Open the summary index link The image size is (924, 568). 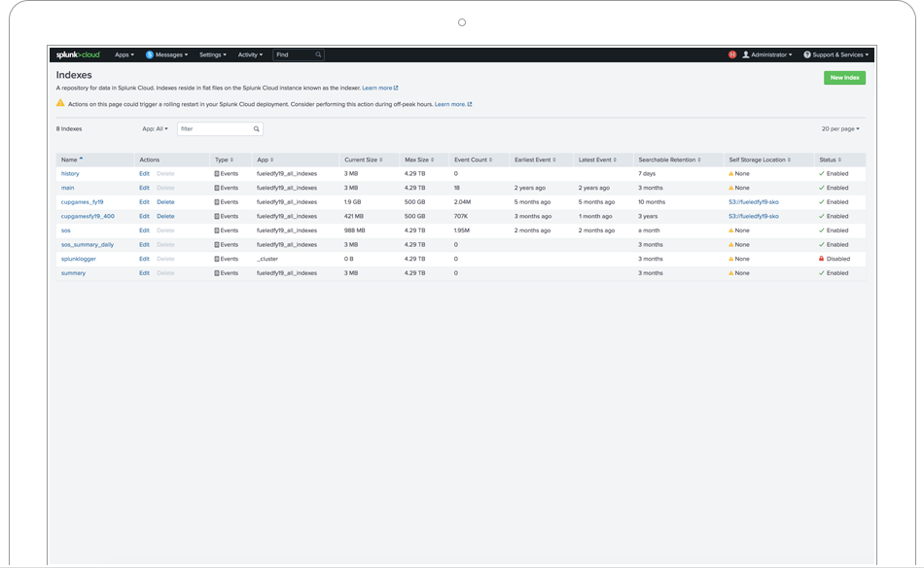[x=73, y=272]
